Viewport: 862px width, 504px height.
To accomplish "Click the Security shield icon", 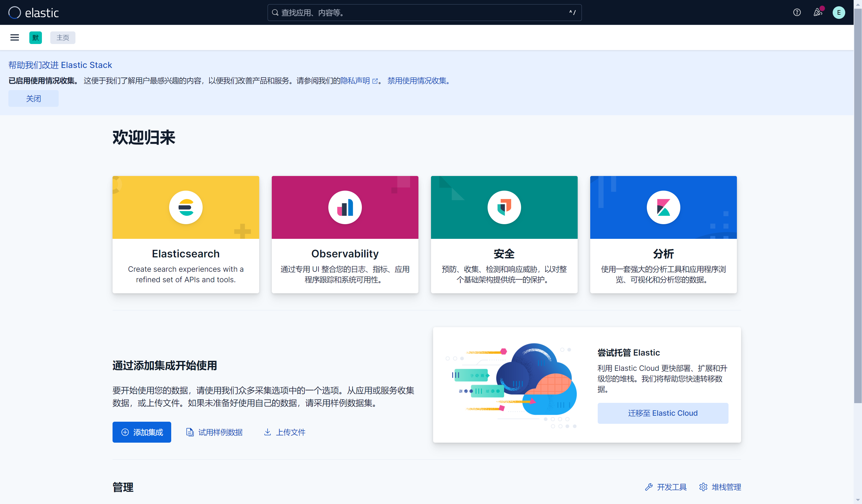I will pyautogui.click(x=504, y=207).
